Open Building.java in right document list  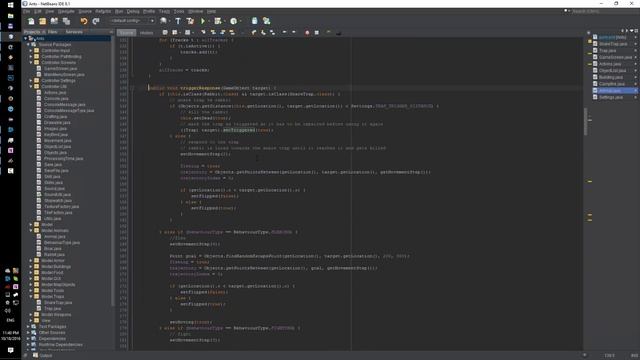click(x=611, y=77)
